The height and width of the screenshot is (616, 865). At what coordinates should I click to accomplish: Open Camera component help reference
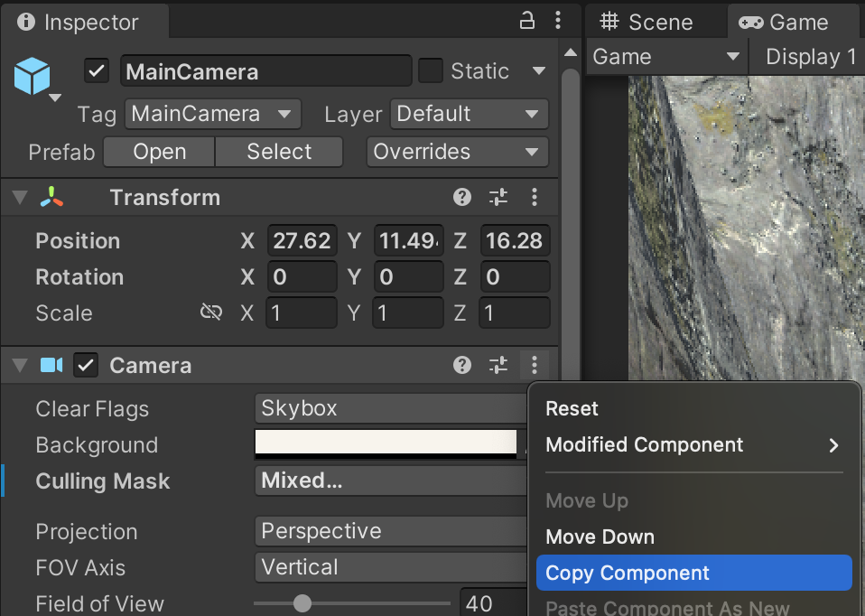point(462,366)
